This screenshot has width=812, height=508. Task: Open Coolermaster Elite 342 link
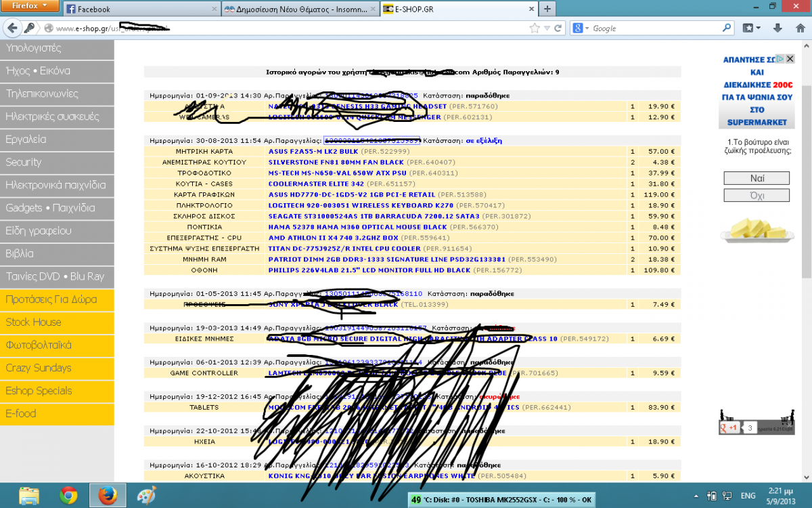(316, 184)
